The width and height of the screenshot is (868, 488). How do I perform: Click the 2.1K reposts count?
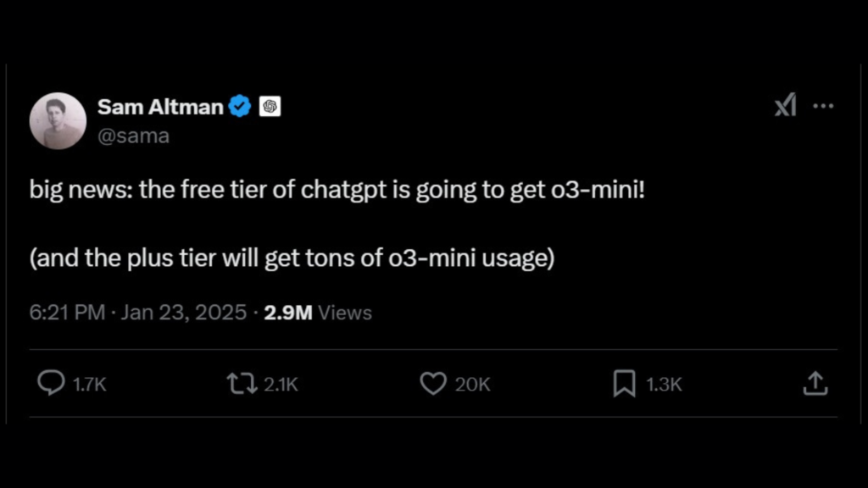[x=281, y=385]
